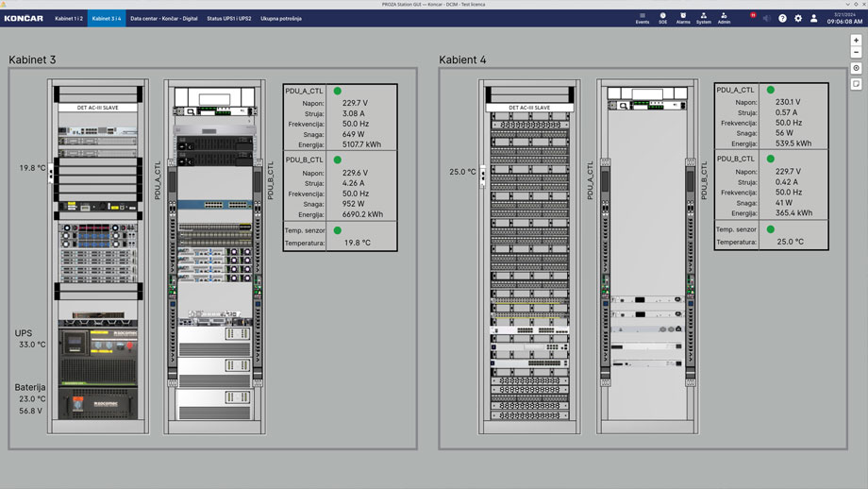Open the settings gear icon

[x=797, y=18]
